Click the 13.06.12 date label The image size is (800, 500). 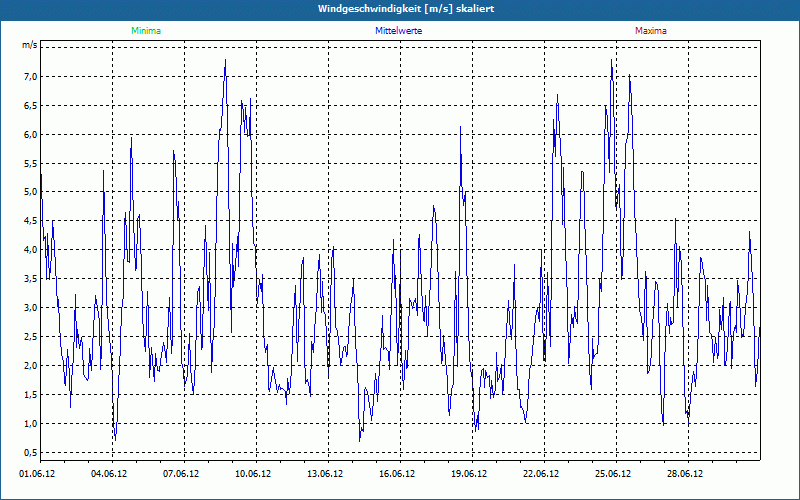point(325,474)
